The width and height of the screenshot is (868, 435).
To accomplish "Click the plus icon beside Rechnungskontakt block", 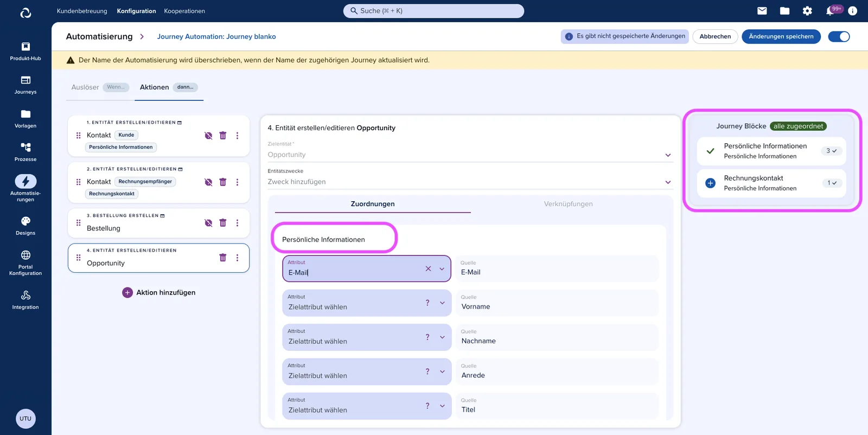I will tap(710, 183).
